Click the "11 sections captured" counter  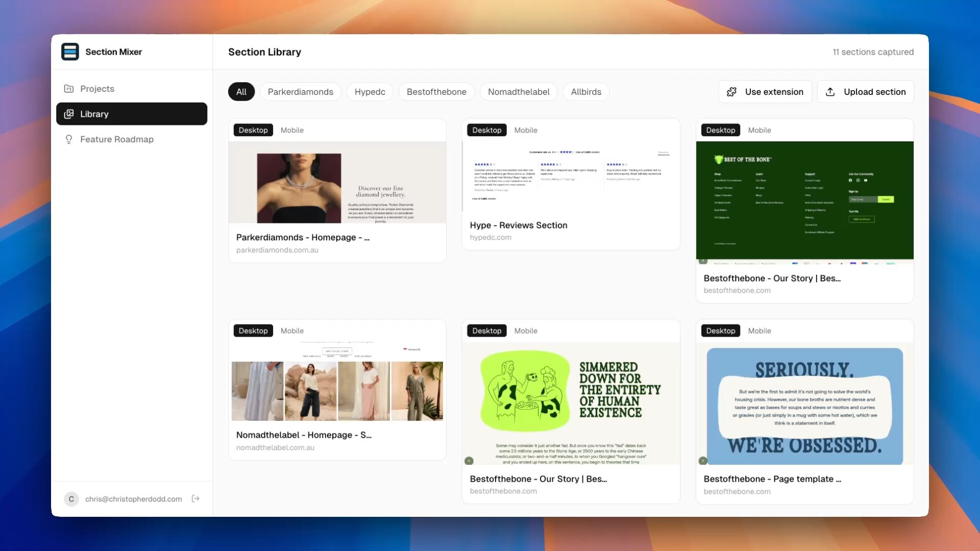(873, 52)
